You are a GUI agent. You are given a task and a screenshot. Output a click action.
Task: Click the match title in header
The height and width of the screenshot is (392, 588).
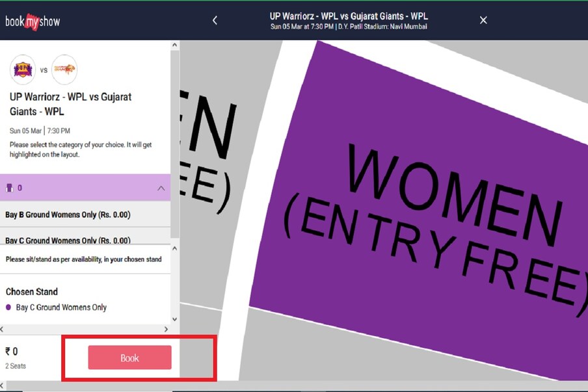pyautogui.click(x=349, y=16)
